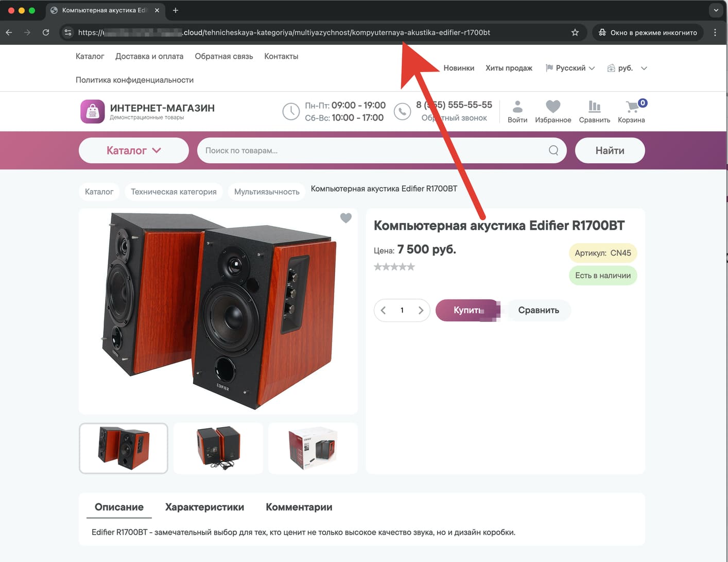Decrease quantity with left arrow stepper
The image size is (728, 562).
[x=384, y=310]
